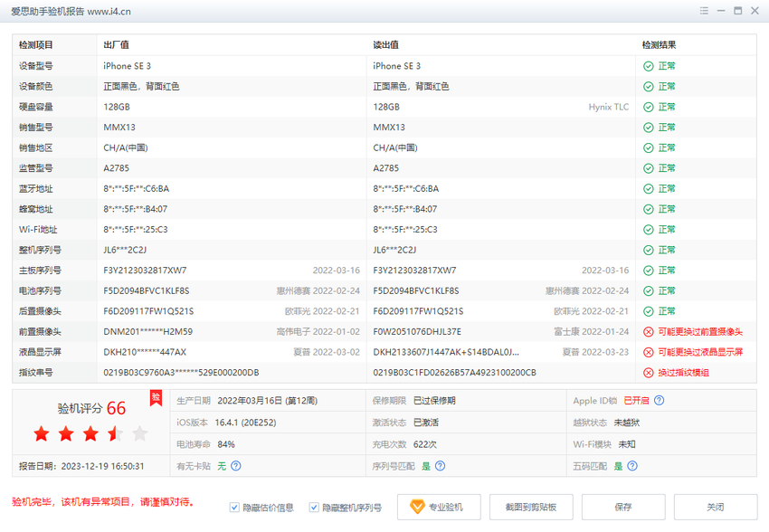
Task: Click the 检测结果 column header
Action: [x=659, y=45]
